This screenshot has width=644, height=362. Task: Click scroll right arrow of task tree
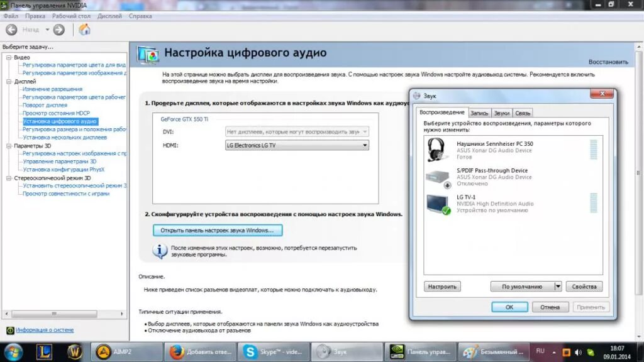coord(122,314)
